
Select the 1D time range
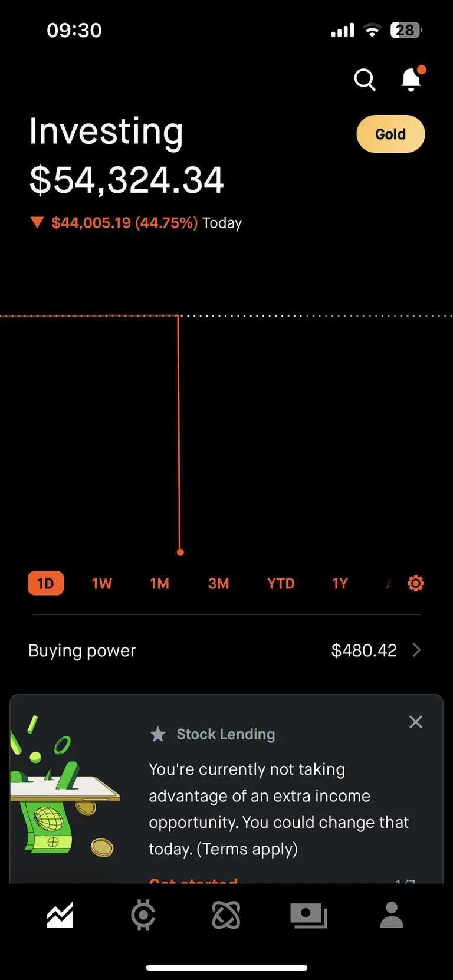click(x=45, y=584)
